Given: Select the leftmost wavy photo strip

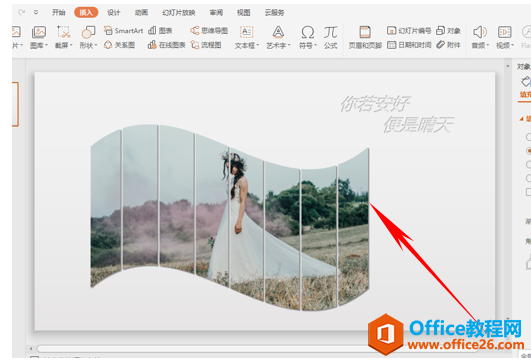Looking at the screenshot, I should 106,209.
